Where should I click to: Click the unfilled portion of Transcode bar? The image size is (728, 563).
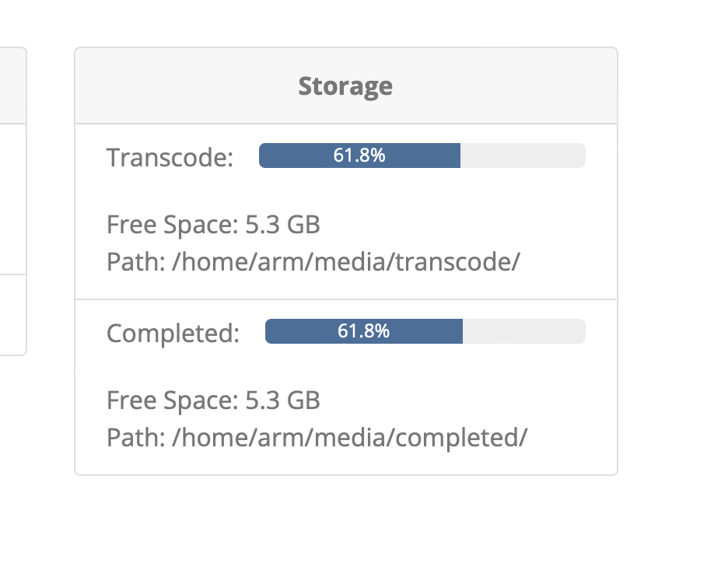pos(523,156)
